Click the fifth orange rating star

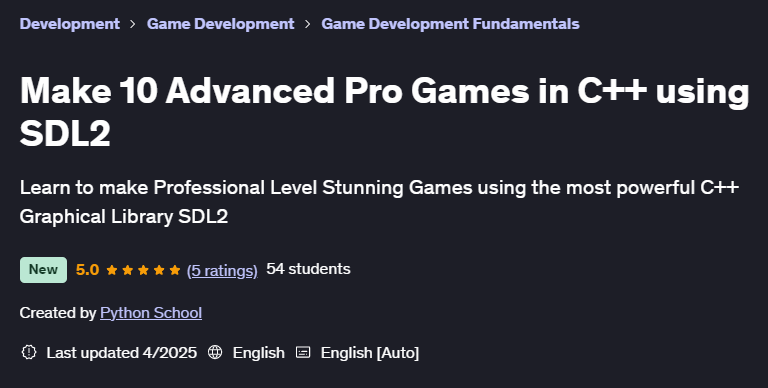pos(175,270)
